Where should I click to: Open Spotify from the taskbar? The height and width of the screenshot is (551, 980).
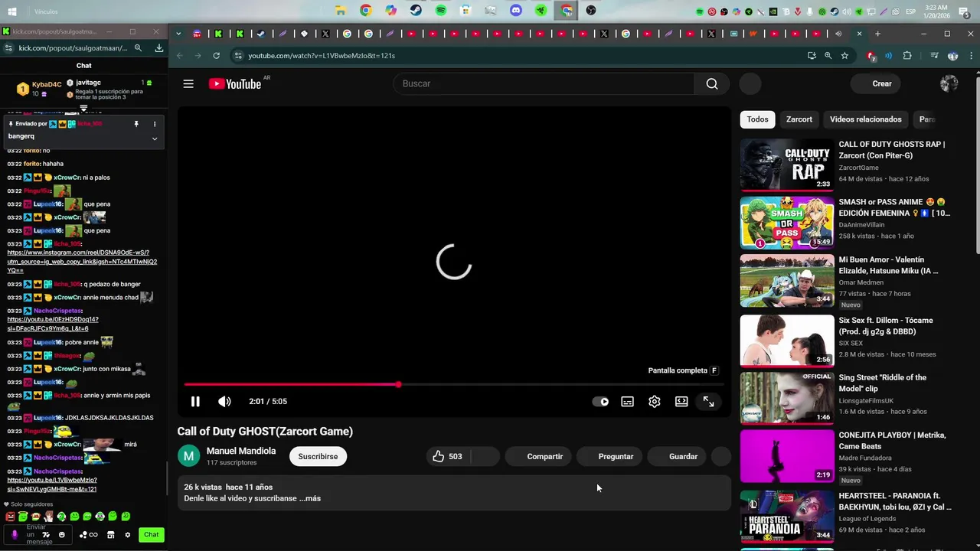point(441,11)
